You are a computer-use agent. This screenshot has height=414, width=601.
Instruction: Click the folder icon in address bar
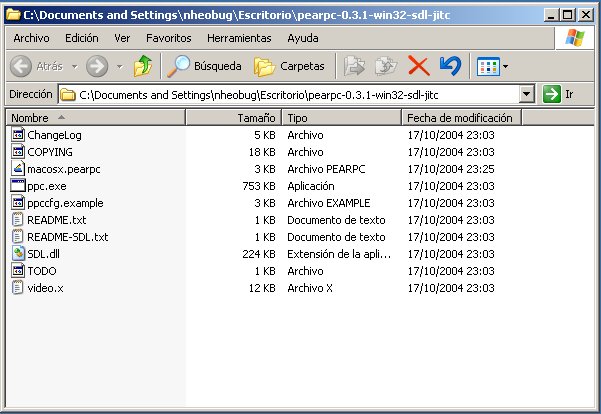click(68, 94)
